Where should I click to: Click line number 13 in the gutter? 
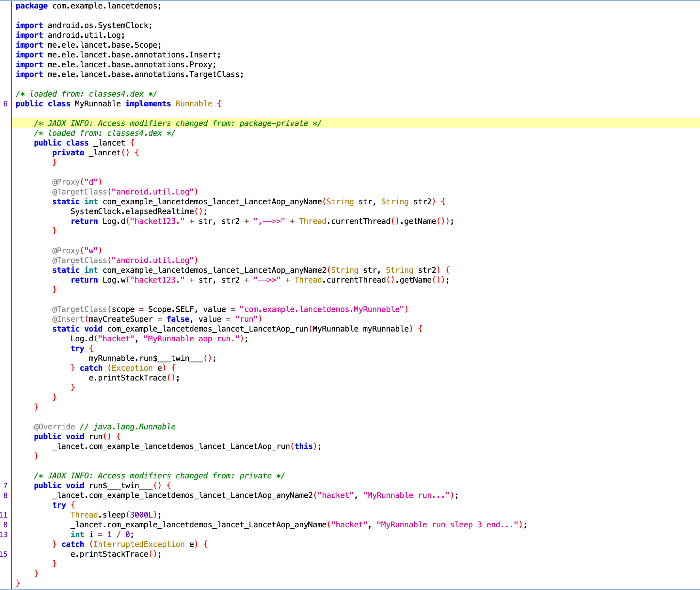(4, 535)
